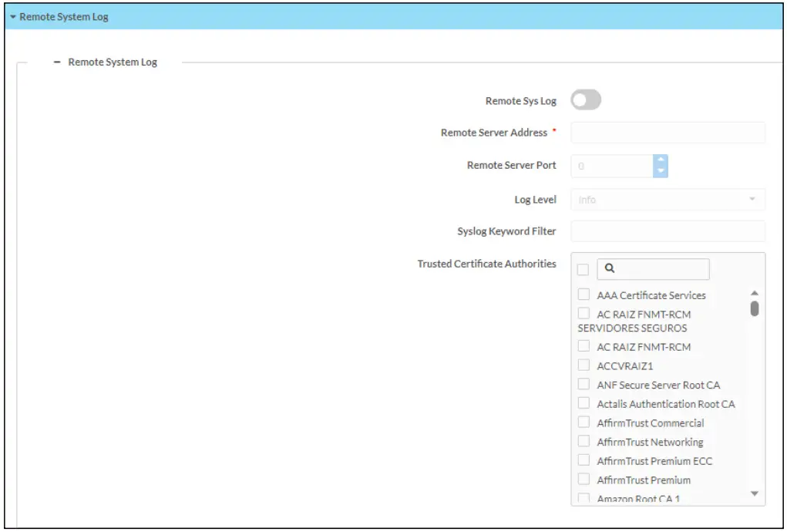787x532 pixels.
Task: Click the Syslog Keyword Filter field
Action: click(x=668, y=231)
